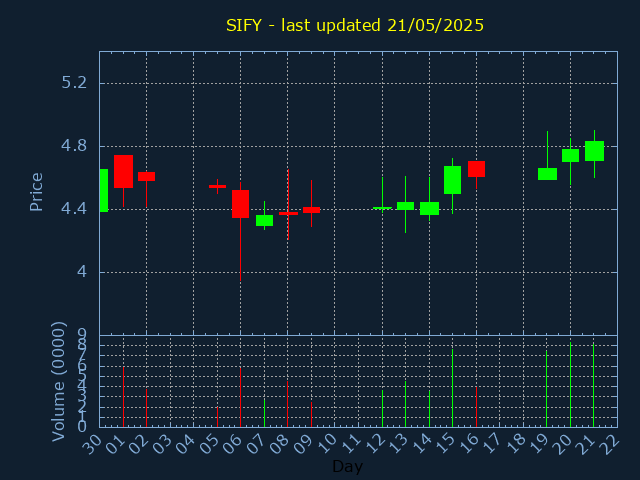Click the day axis label 11
Viewport: 640px width, 480px height.
[351, 443]
